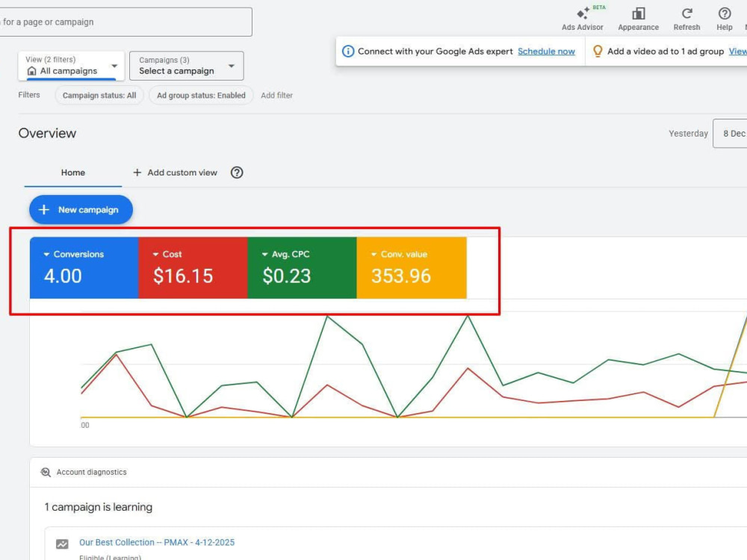Image resolution: width=747 pixels, height=560 pixels.
Task: Expand the Conversions metric dropdown
Action: (46, 255)
